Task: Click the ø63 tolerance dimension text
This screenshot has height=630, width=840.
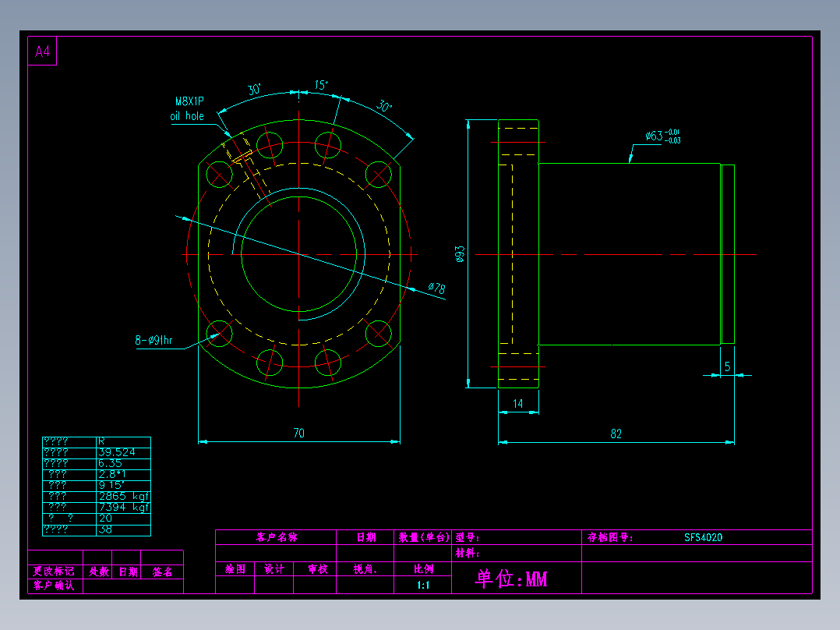Action: (x=662, y=136)
